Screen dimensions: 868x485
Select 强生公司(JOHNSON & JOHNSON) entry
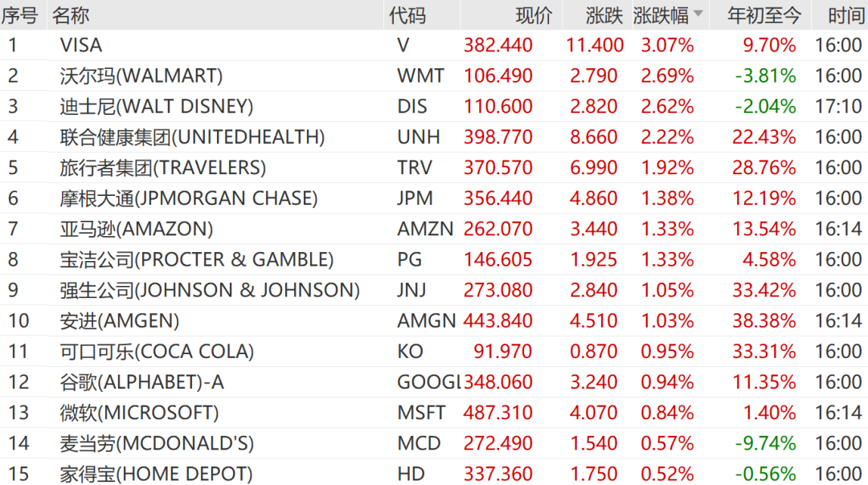434,290
